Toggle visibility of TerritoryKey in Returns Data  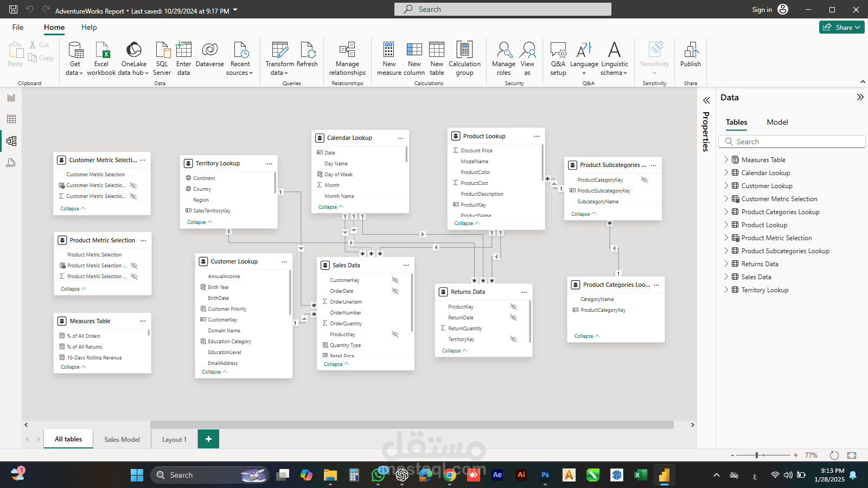pyautogui.click(x=513, y=339)
